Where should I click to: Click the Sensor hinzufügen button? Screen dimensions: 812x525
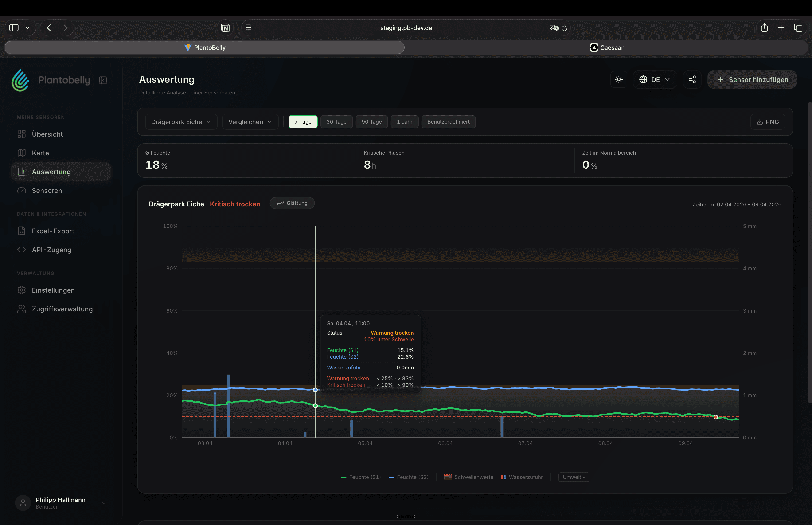[x=752, y=79]
